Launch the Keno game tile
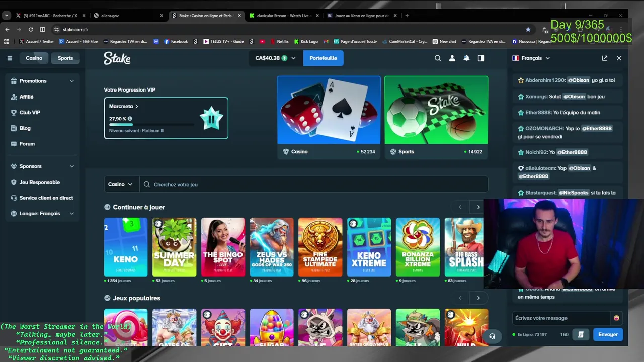 (x=126, y=247)
